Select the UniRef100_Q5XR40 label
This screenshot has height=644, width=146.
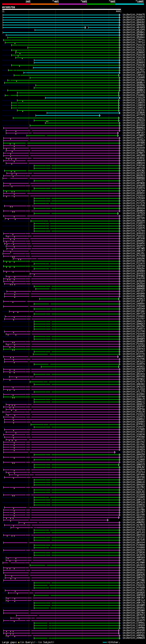coord(134,37)
